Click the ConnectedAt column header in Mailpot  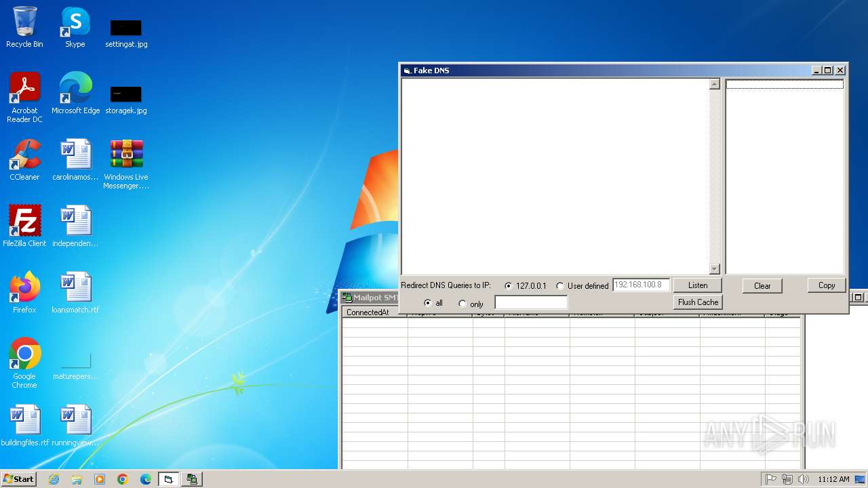(374, 312)
